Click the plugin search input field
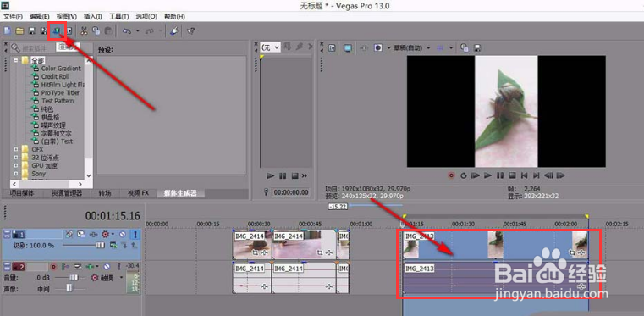644x316 pixels. (x=52, y=48)
